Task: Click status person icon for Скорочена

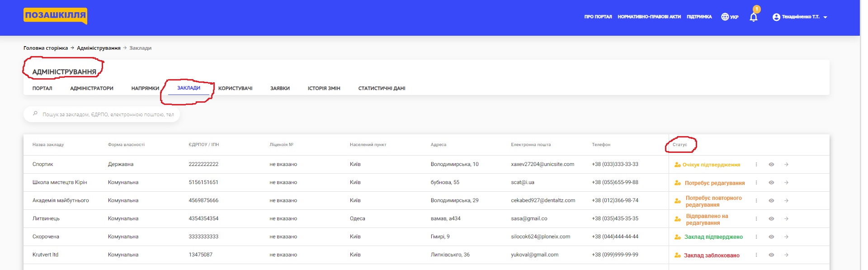Action: coord(677,237)
